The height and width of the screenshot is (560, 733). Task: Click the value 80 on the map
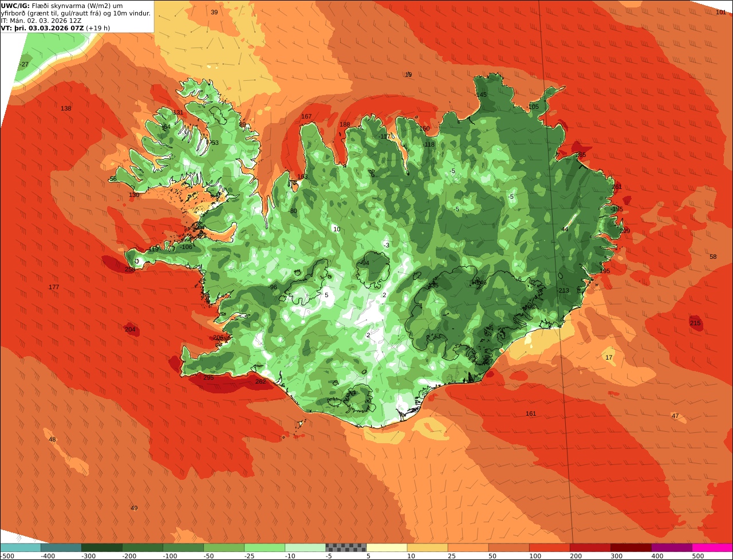click(x=294, y=211)
